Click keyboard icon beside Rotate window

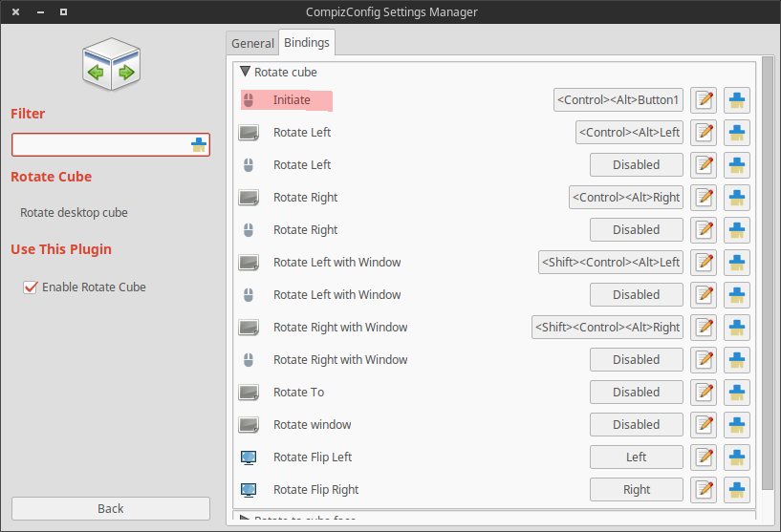pyautogui.click(x=249, y=424)
